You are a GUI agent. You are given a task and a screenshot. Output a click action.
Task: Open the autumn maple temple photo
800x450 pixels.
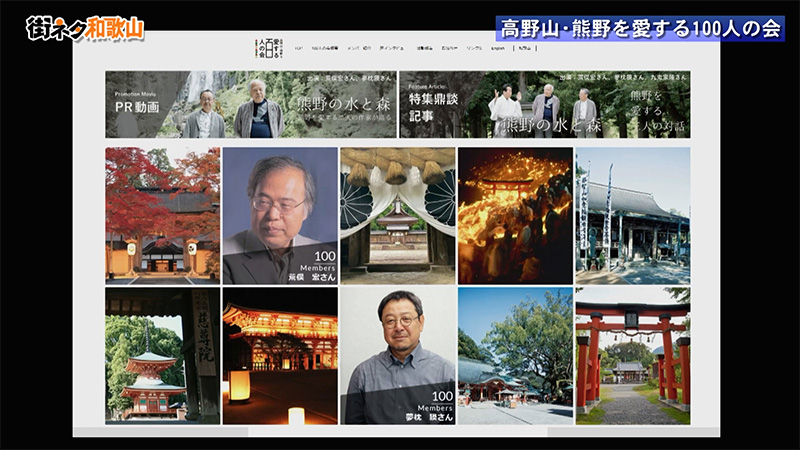[x=162, y=215]
